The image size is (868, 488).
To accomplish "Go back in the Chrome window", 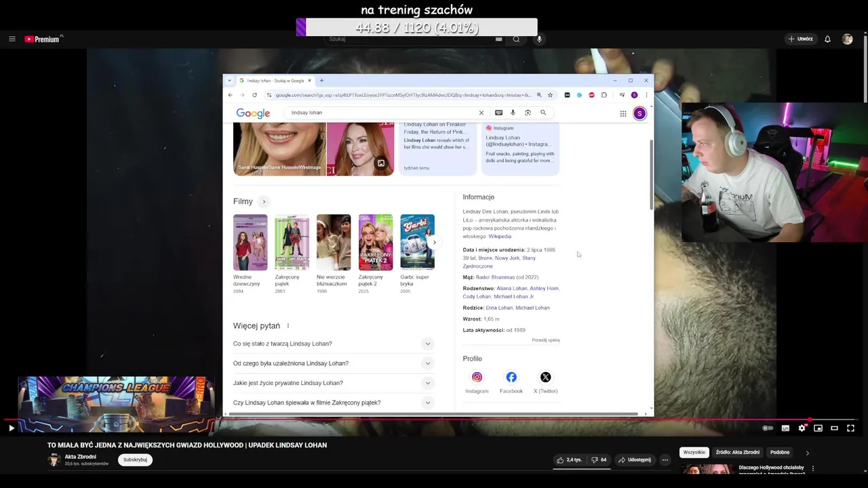I will pos(230,95).
